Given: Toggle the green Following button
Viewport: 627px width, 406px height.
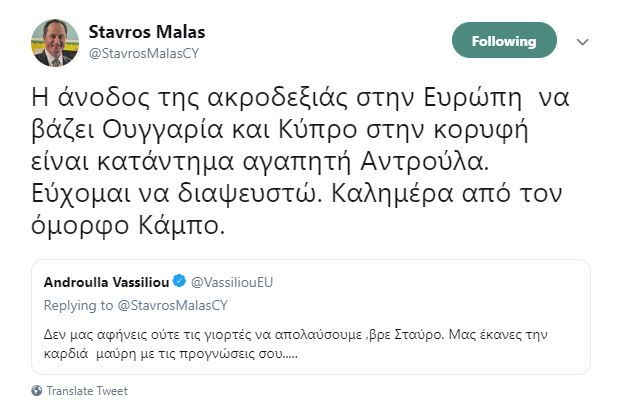Looking at the screenshot, I should 504,41.
